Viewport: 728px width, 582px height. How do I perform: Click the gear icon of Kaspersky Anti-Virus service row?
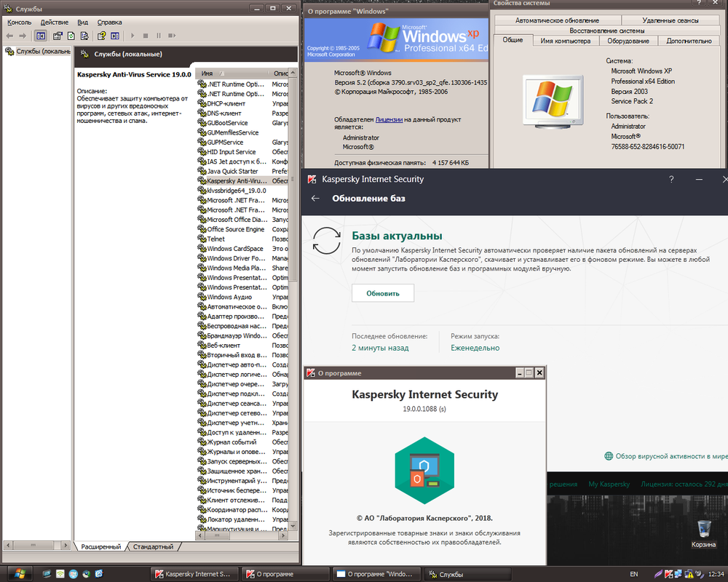[x=202, y=180]
